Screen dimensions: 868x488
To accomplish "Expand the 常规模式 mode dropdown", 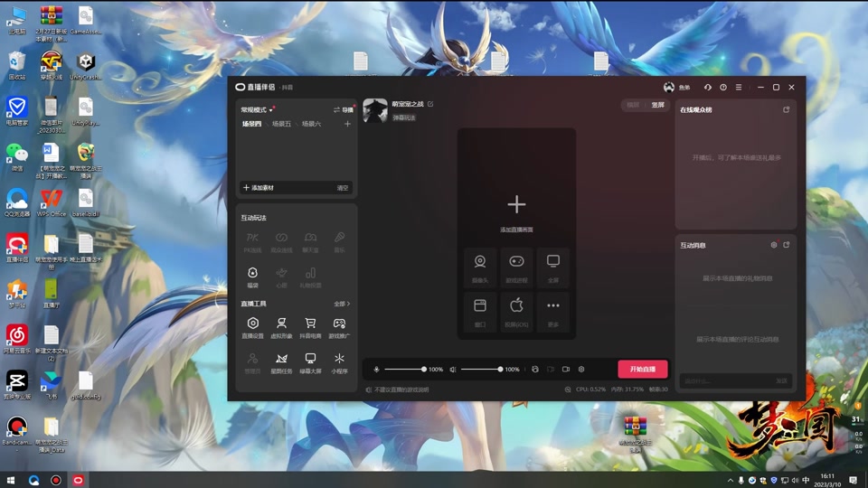I will tap(256, 109).
